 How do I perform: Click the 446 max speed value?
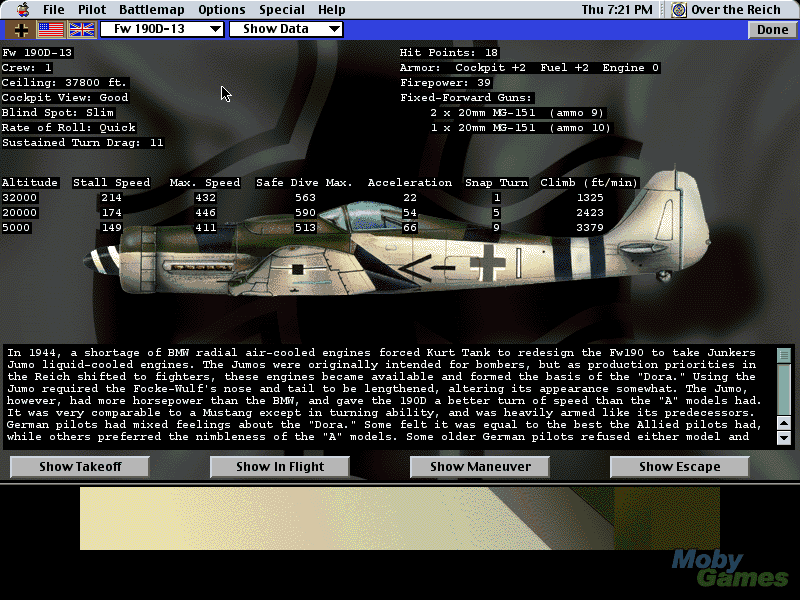click(x=206, y=213)
